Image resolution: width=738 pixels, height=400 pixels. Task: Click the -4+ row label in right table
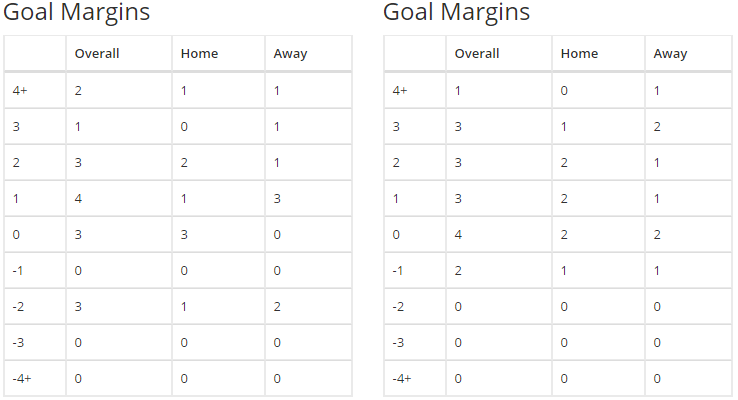click(x=401, y=378)
